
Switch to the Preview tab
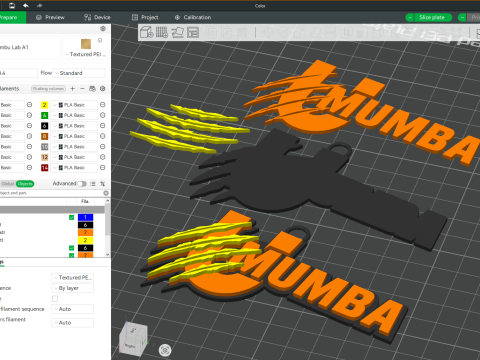click(x=50, y=17)
